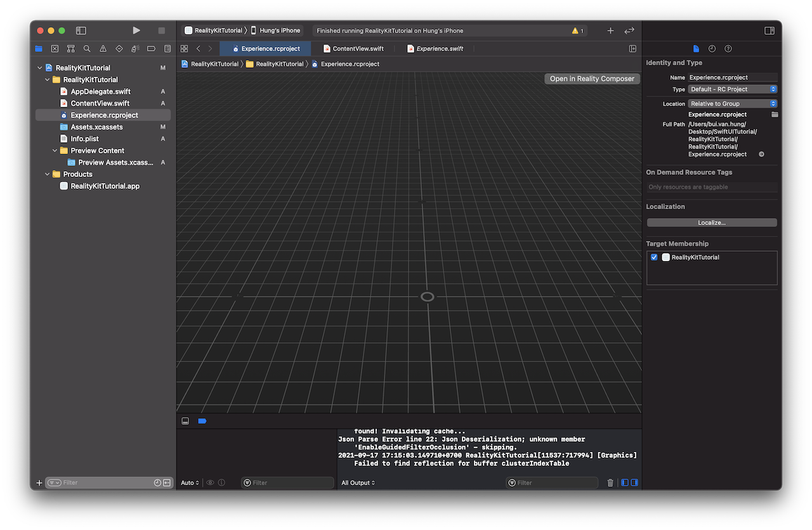Click Open in Reality Composer button
The height and width of the screenshot is (530, 812).
[x=592, y=79]
